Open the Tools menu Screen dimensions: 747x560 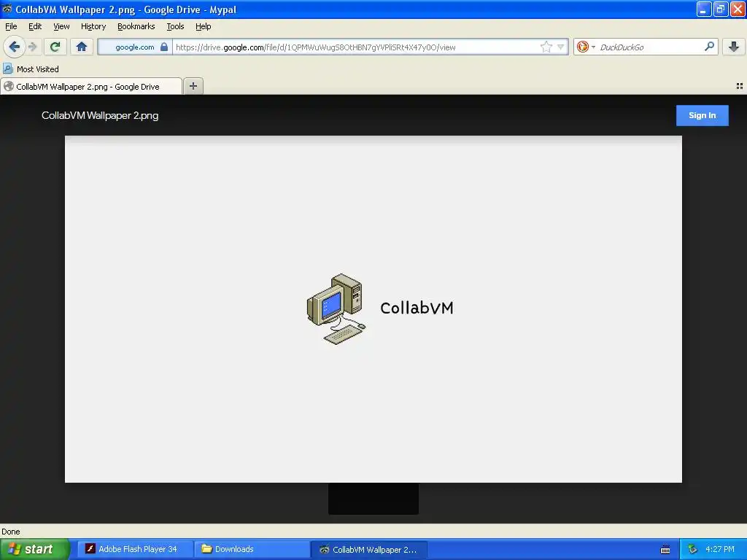click(x=175, y=26)
